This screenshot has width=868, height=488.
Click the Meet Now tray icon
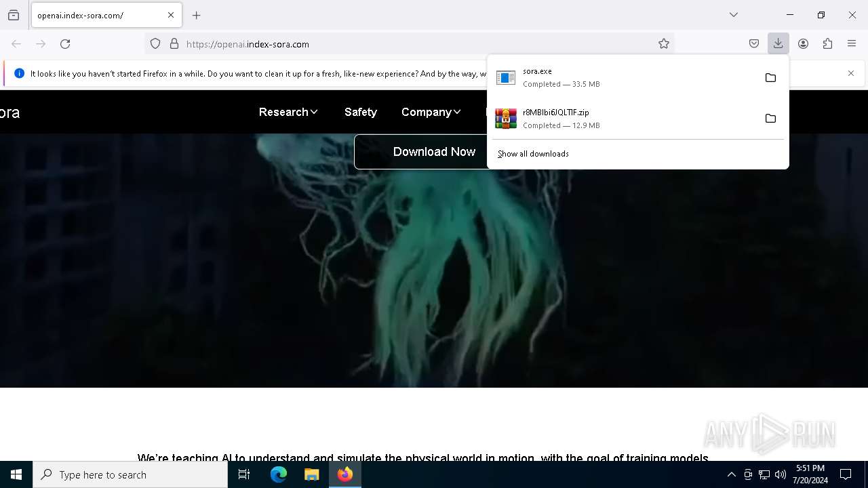pos(748,474)
